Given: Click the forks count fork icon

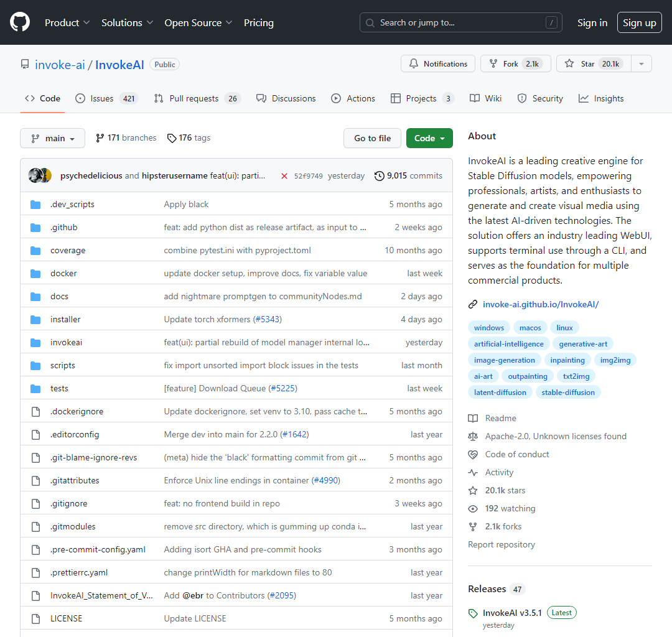Looking at the screenshot, I should [x=473, y=527].
